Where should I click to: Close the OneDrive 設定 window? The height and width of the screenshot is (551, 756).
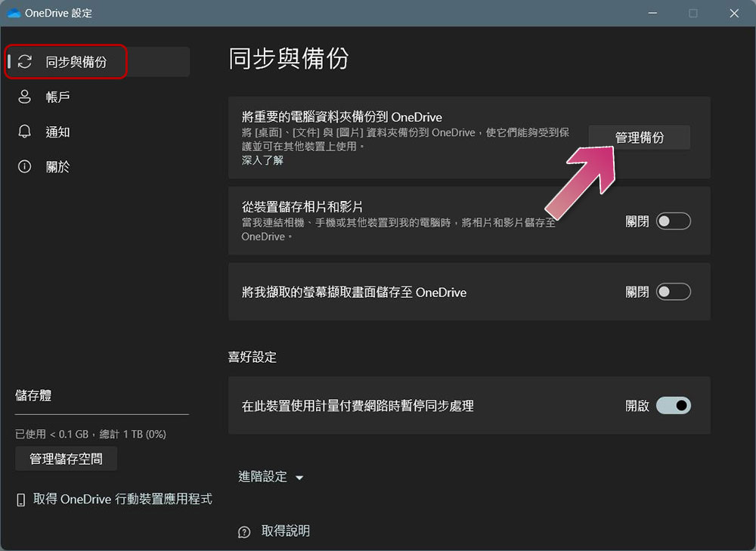tap(734, 13)
